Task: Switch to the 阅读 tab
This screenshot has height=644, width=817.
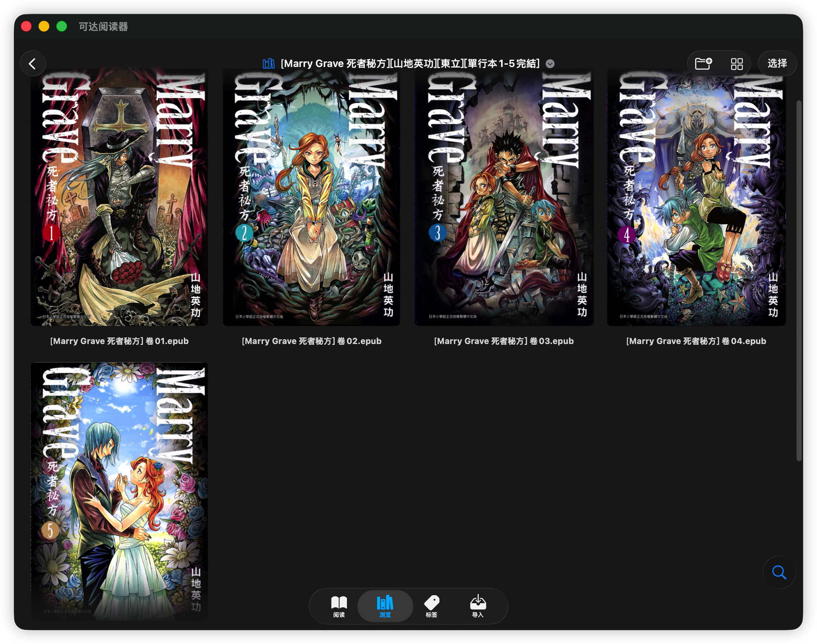Action: coord(339,606)
